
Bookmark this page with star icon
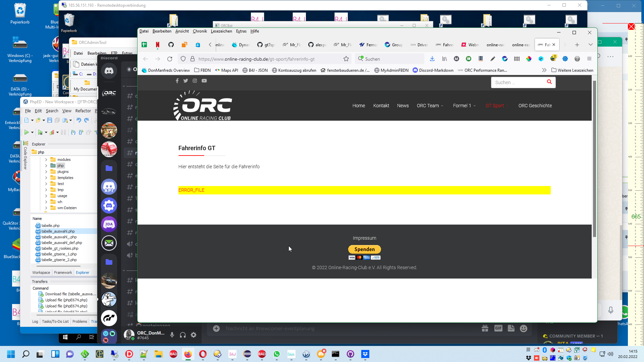point(346,59)
